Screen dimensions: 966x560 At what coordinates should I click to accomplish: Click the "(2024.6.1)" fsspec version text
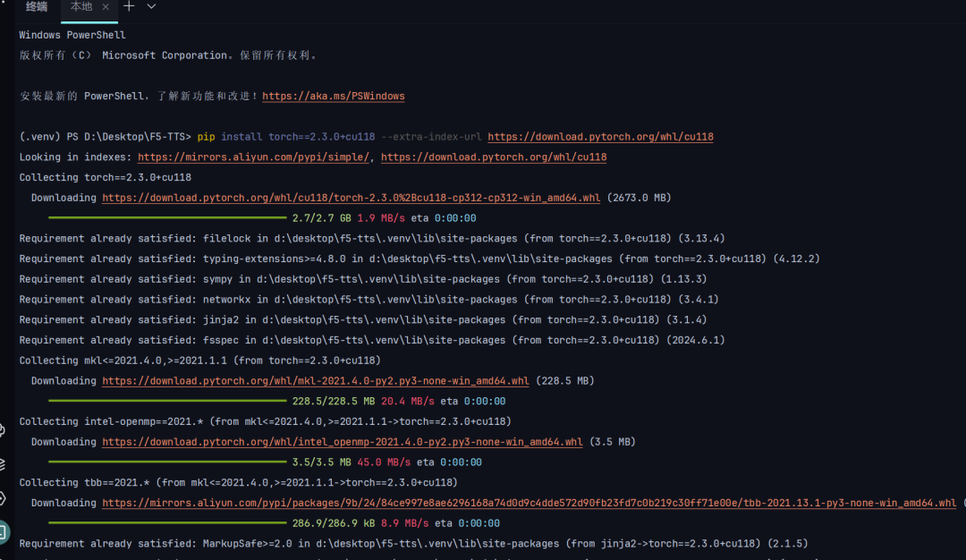click(696, 340)
